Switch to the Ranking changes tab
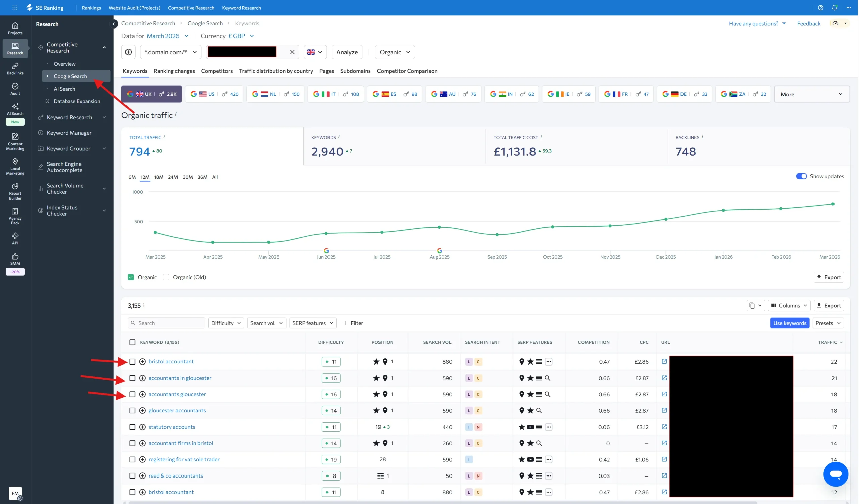Screen dimensions: 859x504 pyautogui.click(x=174, y=71)
